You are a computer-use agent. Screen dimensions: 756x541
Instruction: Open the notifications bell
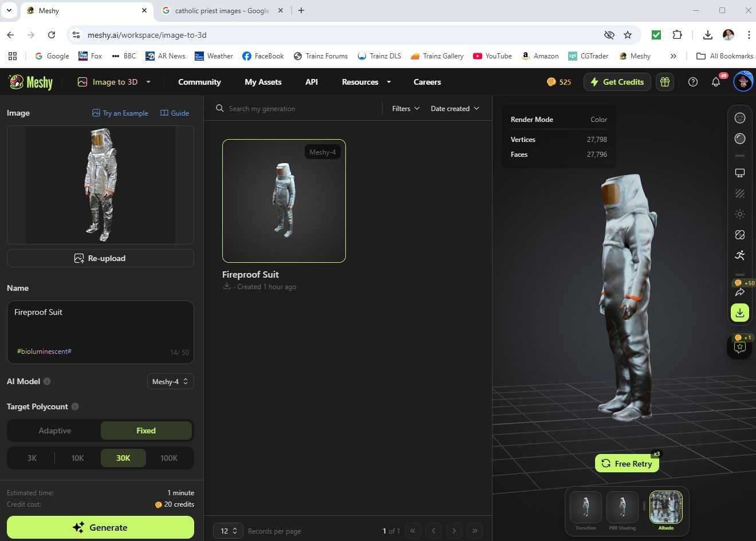pos(715,82)
